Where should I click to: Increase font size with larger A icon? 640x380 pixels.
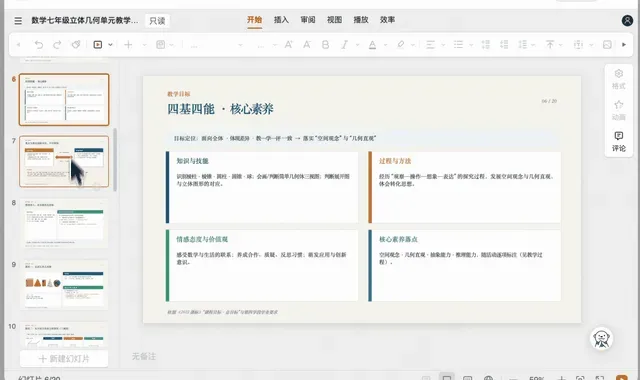(289, 44)
